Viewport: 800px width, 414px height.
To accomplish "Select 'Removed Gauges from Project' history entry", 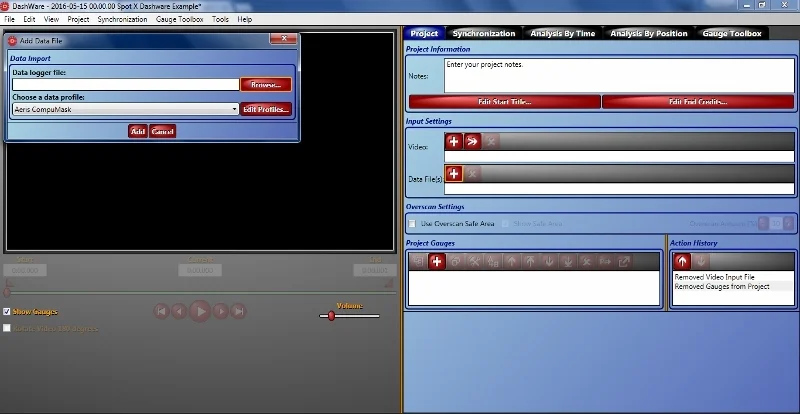I will coord(722,286).
